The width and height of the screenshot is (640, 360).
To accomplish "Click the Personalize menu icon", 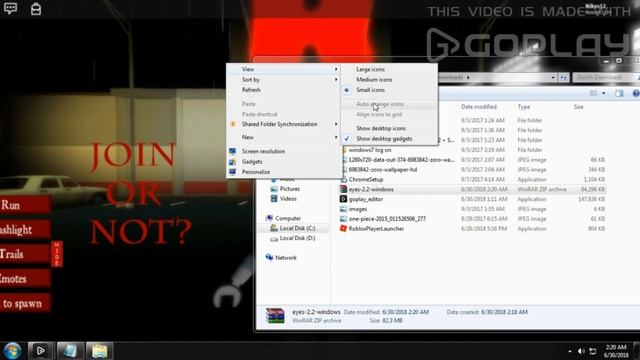I will [233, 172].
